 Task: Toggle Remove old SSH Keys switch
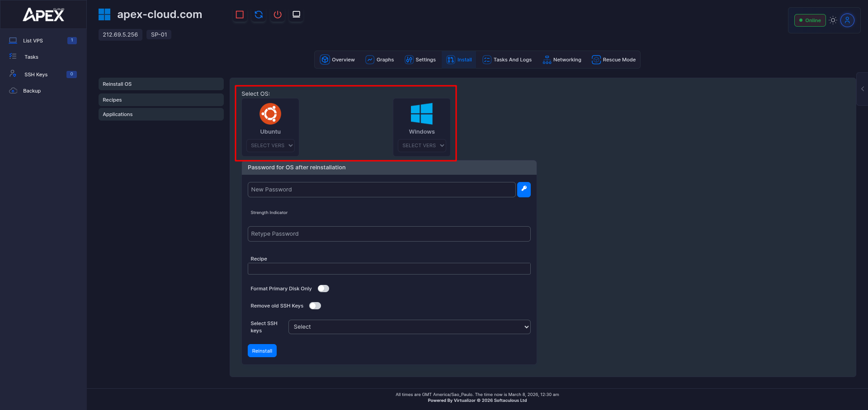[x=315, y=306]
